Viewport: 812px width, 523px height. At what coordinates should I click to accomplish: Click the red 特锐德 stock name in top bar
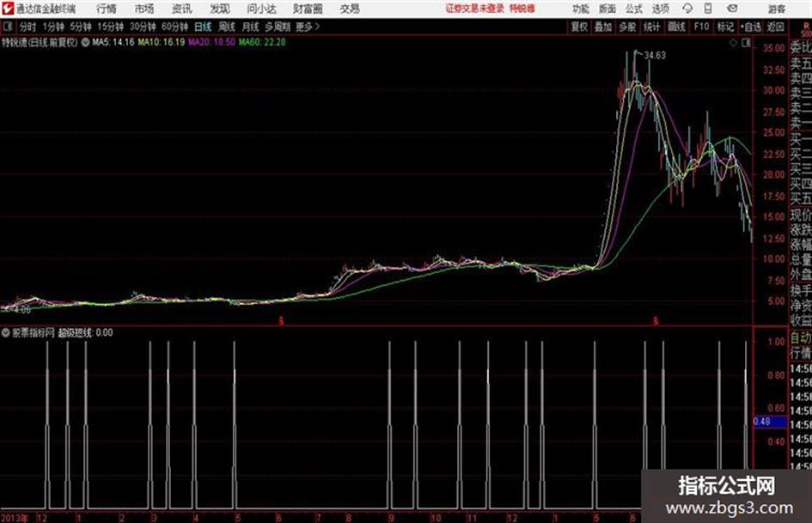[522, 9]
